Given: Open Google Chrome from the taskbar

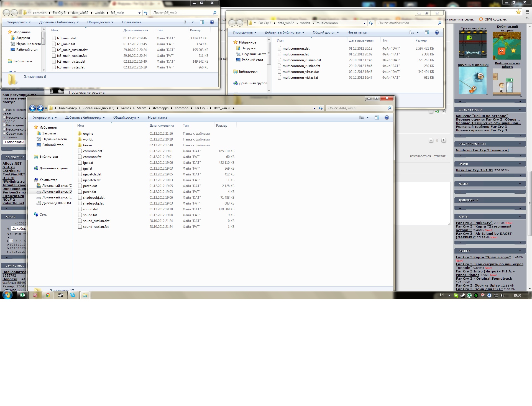Looking at the screenshot, I should coord(48,295).
